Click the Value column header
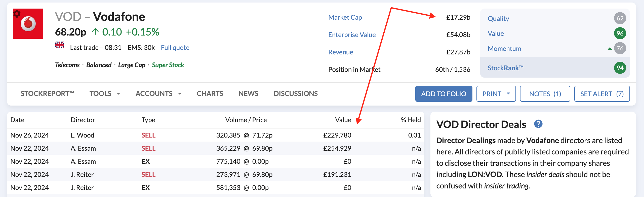This screenshot has width=644, height=197. click(343, 120)
